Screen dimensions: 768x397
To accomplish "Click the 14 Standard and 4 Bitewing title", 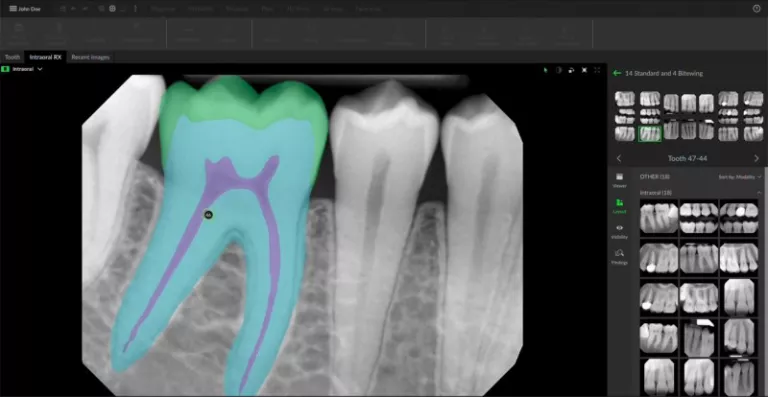I will coord(664,73).
